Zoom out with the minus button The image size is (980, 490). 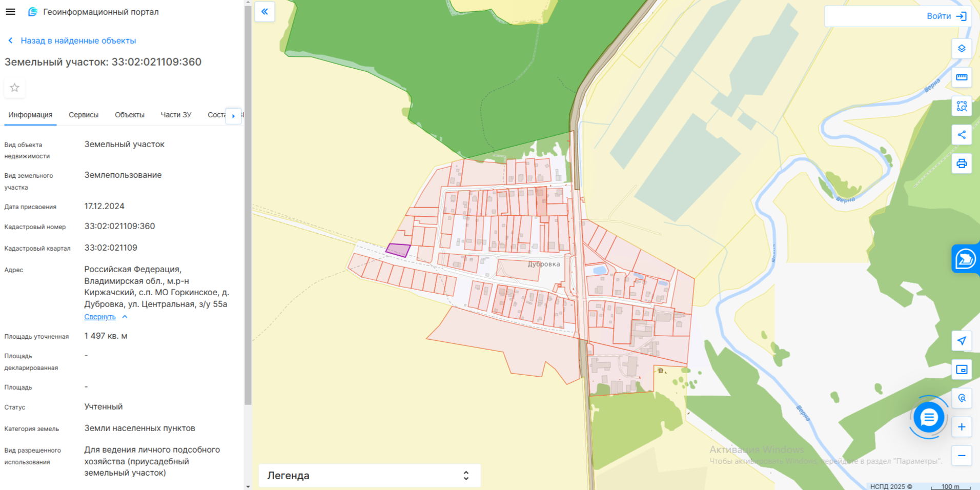click(x=962, y=456)
